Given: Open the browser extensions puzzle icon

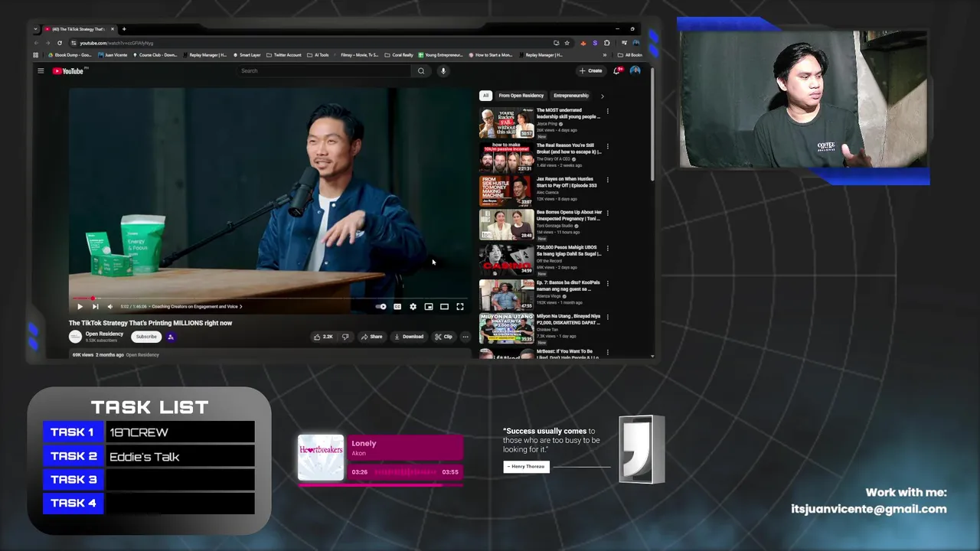Looking at the screenshot, I should (x=607, y=43).
